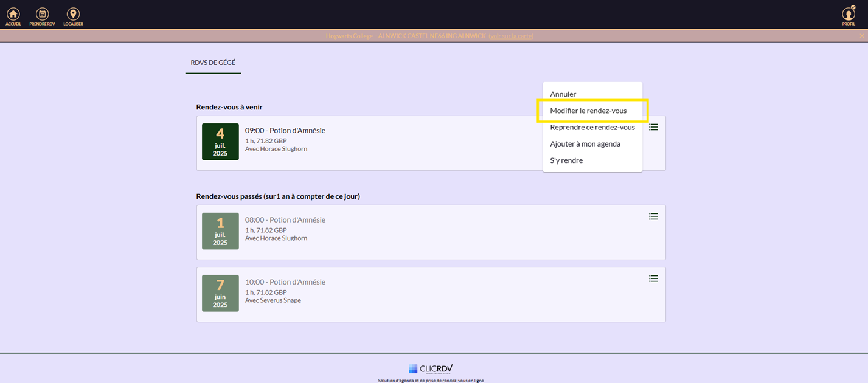Open the 10:00 appointment with Severus Snape
868x383 pixels.
pyautogui.click(x=285, y=282)
